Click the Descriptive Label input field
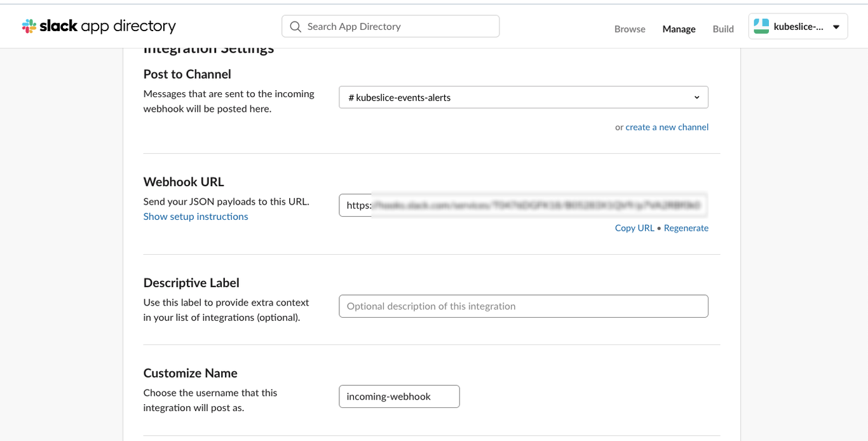The width and height of the screenshot is (868, 441). point(524,306)
